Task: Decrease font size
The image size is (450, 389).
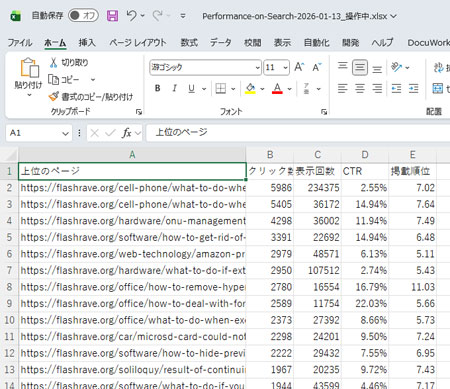Action: pyautogui.click(x=317, y=67)
